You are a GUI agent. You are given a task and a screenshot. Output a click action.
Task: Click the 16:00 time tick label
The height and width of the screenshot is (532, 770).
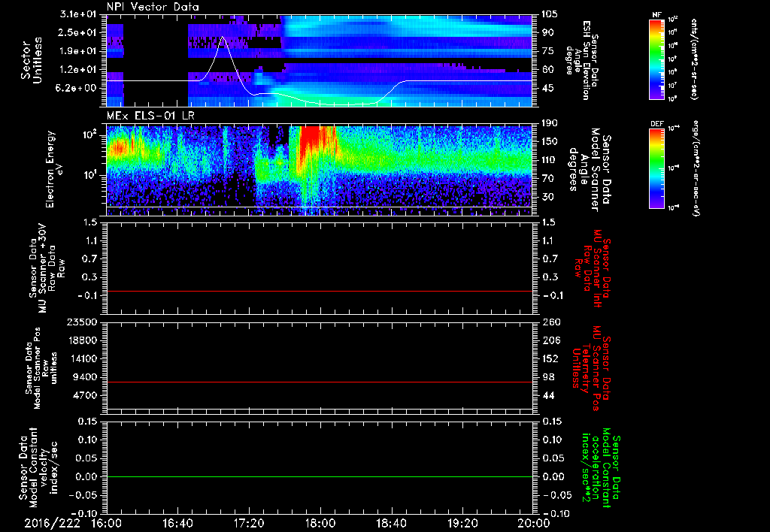107,523
